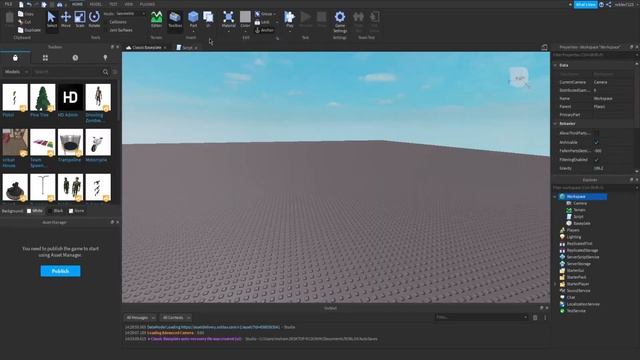Image resolution: width=640 pixels, height=360 pixels.
Task: Toggle the FilteringEnabled checkbox
Action: tap(596, 160)
